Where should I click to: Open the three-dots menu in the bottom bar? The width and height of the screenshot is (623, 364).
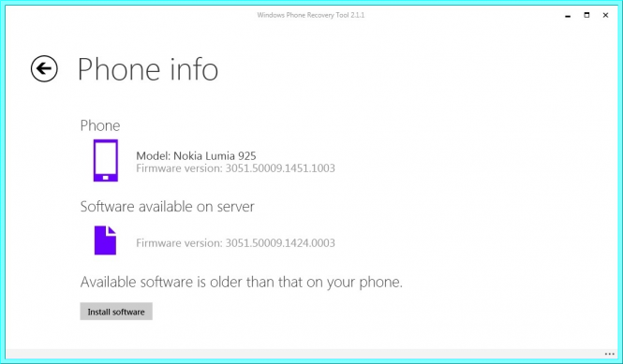coord(609,354)
